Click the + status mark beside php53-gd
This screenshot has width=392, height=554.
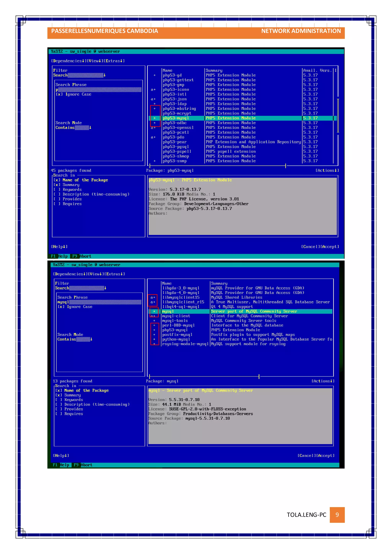(154, 75)
